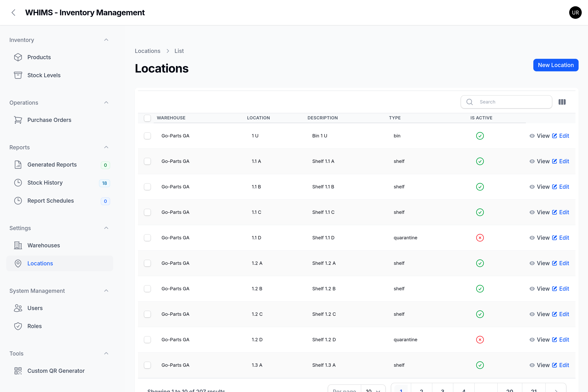This screenshot has height=392, width=588.
Task: Click the pencil edit icon for location 1.1 D
Action: tap(554, 238)
